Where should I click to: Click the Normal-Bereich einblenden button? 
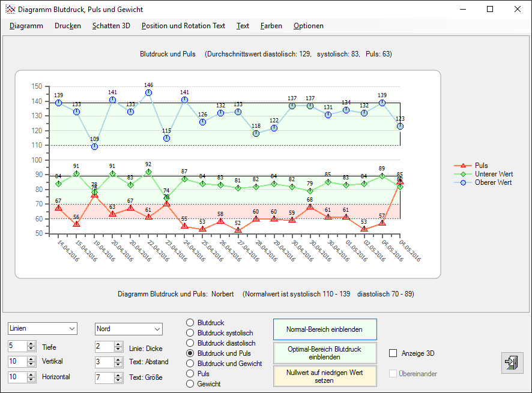(x=325, y=329)
